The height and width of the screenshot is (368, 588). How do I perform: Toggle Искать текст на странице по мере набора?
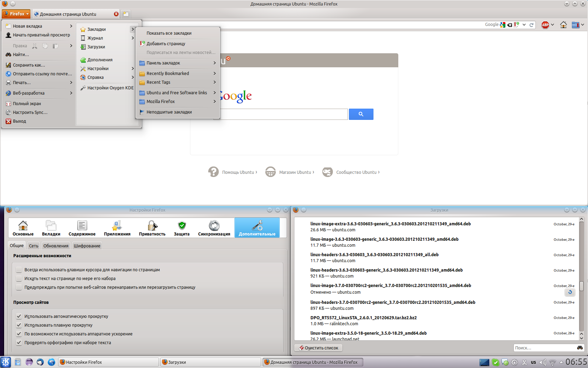[19, 279]
